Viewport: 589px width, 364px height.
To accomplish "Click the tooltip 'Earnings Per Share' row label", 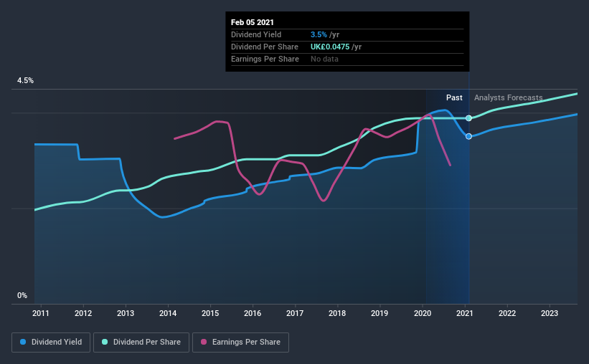I will pos(265,59).
